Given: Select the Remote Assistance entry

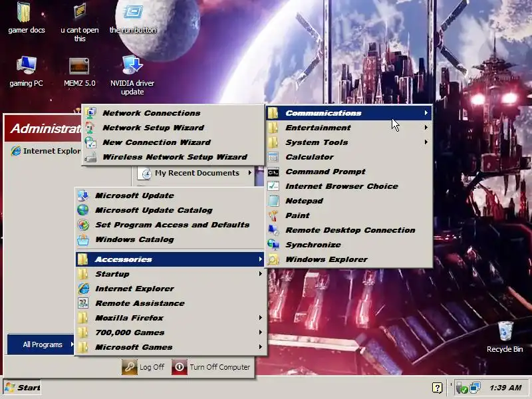Looking at the screenshot, I should click(171, 303).
